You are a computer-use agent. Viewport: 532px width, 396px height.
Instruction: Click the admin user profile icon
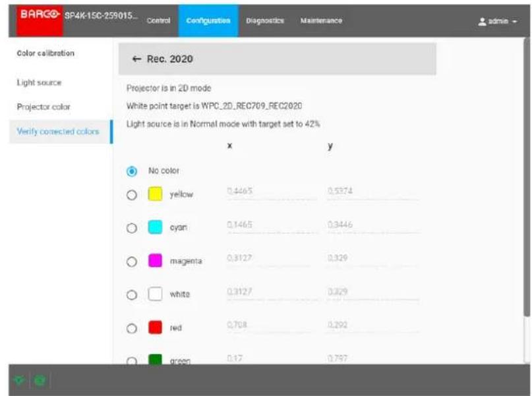coord(482,21)
